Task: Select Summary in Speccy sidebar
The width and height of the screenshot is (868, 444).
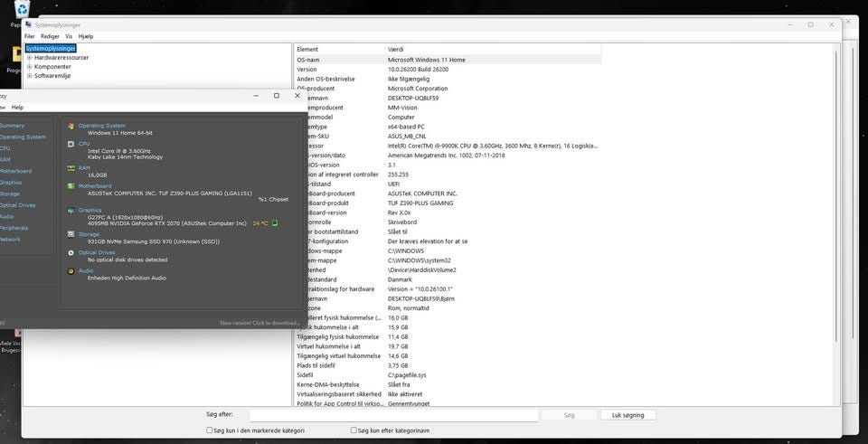Action: [x=12, y=126]
